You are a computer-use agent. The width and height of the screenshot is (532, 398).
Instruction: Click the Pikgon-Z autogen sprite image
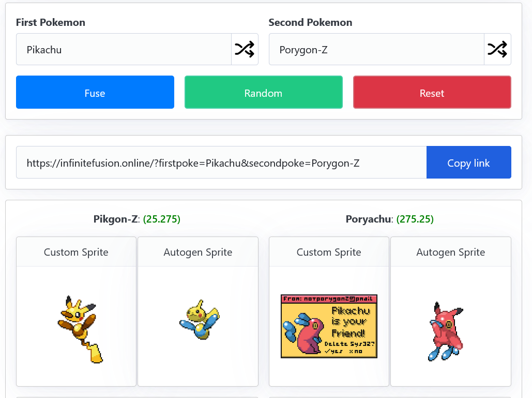pyautogui.click(x=199, y=319)
